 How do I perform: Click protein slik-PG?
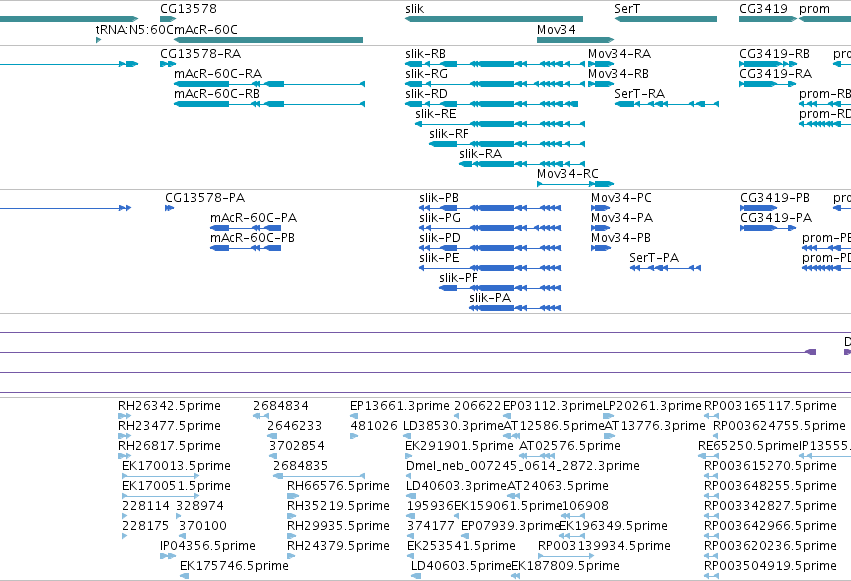(490, 228)
